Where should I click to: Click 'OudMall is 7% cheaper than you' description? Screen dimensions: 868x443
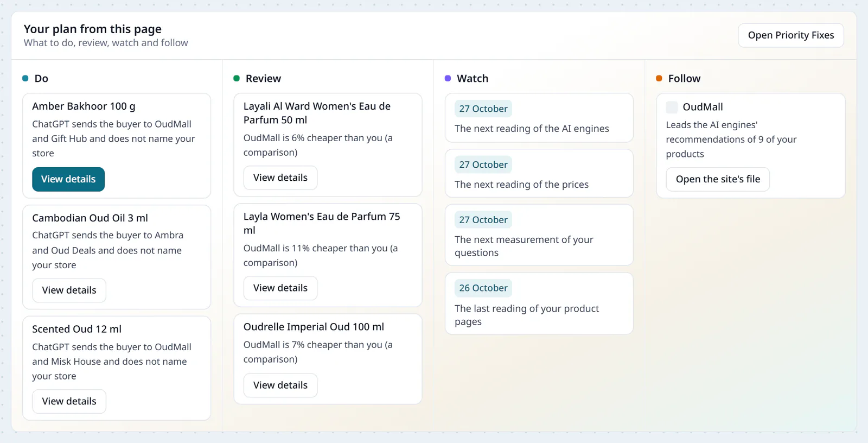(318, 352)
